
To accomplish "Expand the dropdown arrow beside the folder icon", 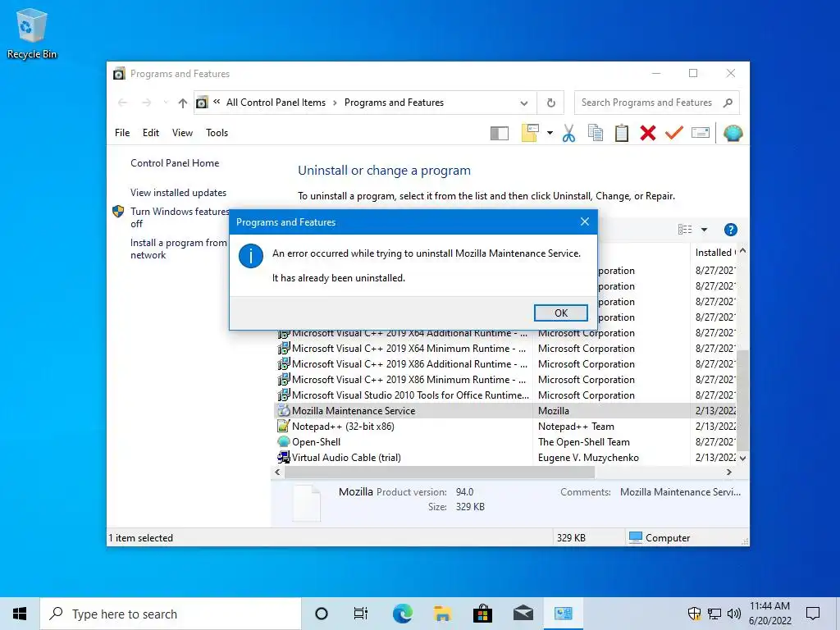I will tap(550, 133).
